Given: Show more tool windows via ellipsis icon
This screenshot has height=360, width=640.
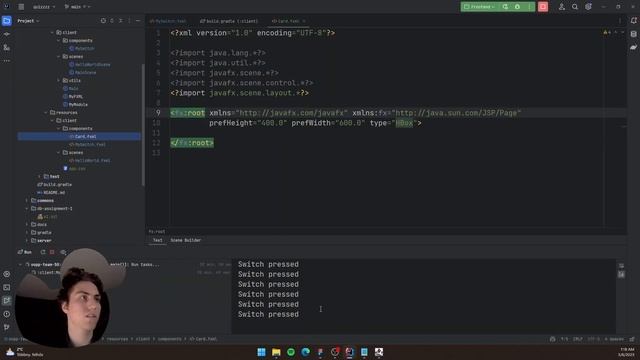Looking at the screenshot, I should tap(7, 60).
